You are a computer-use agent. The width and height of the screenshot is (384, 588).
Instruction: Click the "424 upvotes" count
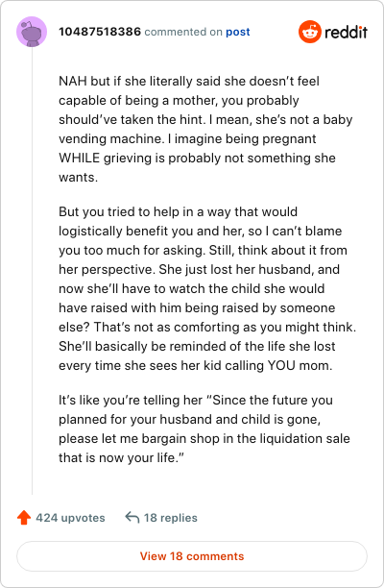pos(70,518)
